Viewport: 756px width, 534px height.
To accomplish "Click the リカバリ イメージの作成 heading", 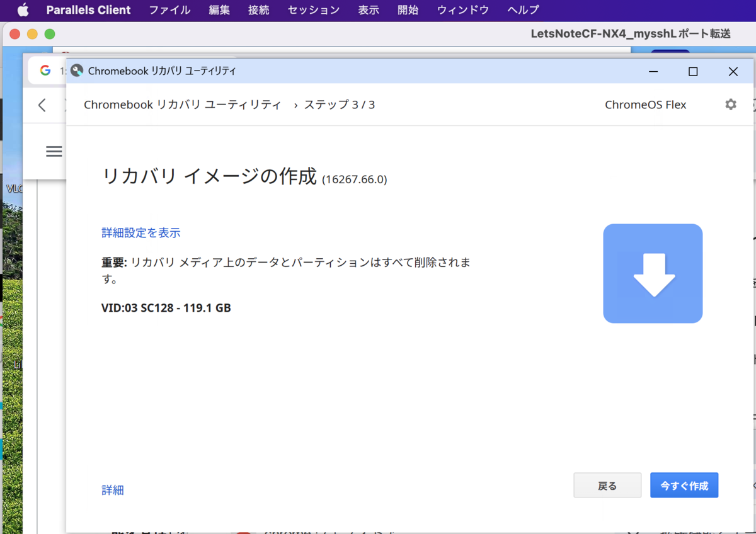I will (209, 176).
